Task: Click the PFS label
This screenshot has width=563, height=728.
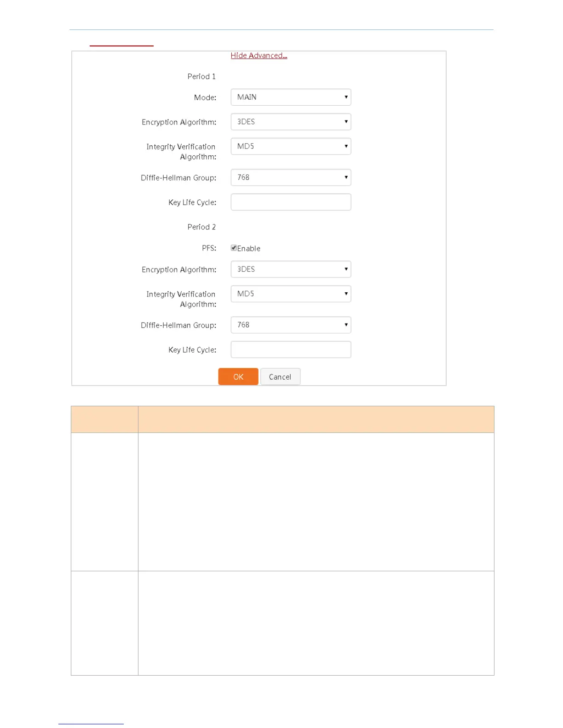Action: pyautogui.click(x=209, y=248)
